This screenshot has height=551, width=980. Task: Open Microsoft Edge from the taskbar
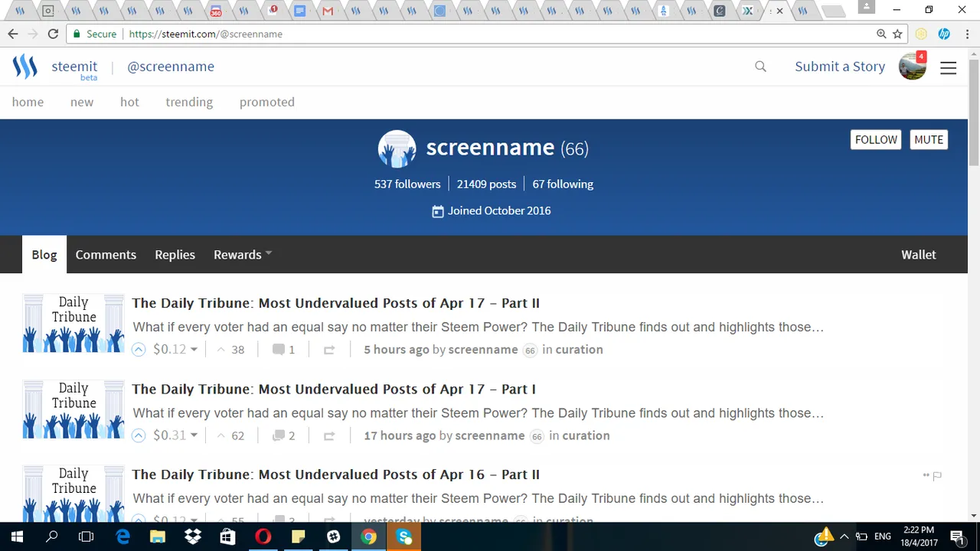[122, 536]
